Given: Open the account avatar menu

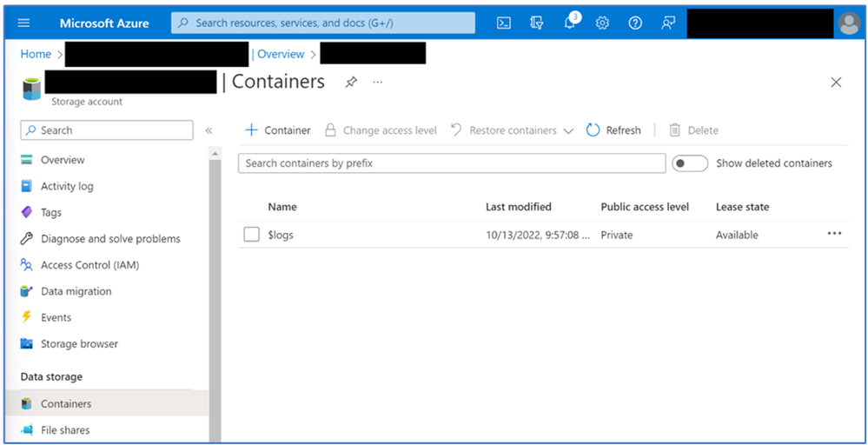Looking at the screenshot, I should pyautogui.click(x=849, y=23).
